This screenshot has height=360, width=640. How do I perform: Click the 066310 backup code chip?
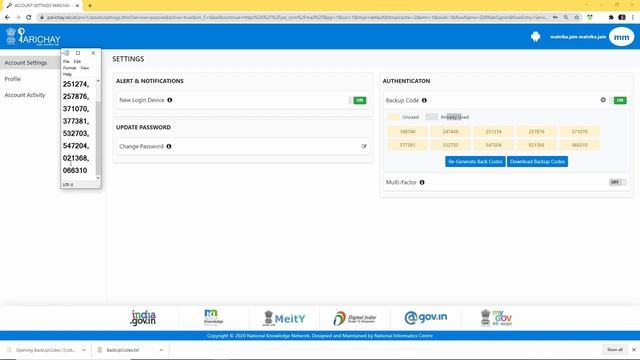pos(580,145)
